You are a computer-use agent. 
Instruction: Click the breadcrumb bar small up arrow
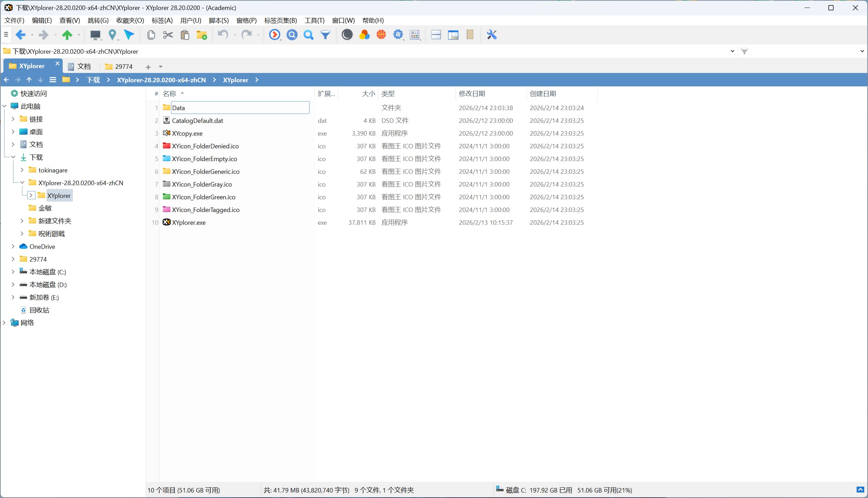pos(29,80)
